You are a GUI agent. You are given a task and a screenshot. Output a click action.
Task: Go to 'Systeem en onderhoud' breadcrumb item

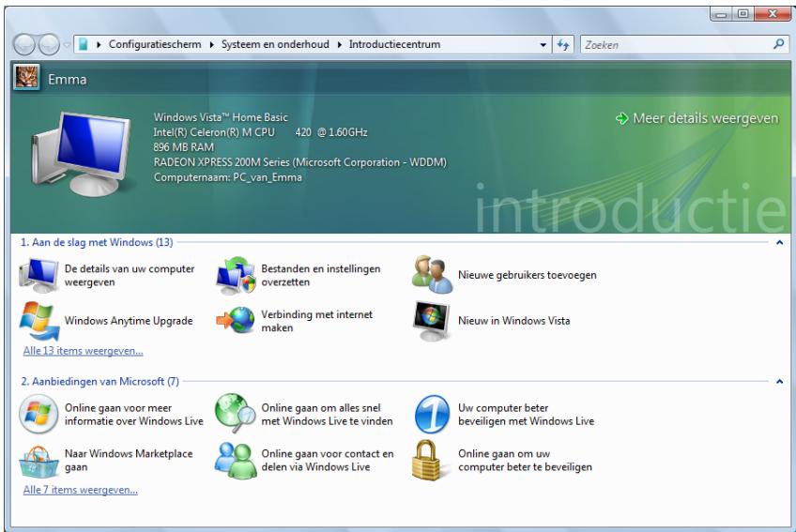click(x=275, y=45)
